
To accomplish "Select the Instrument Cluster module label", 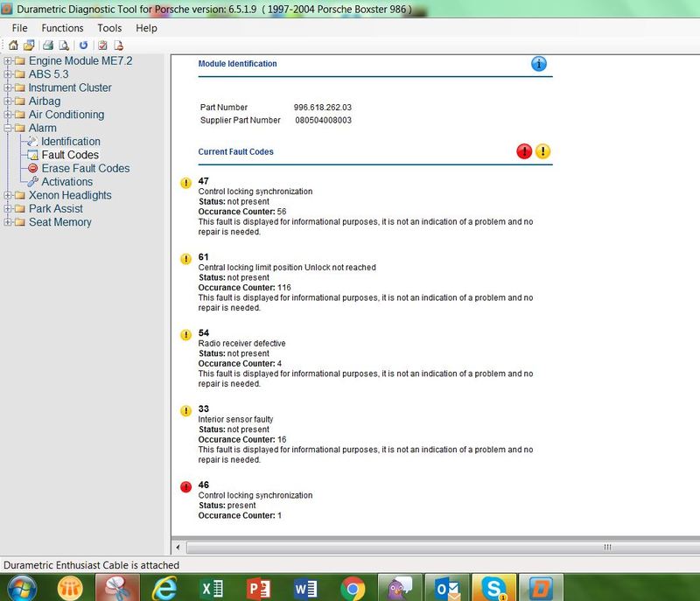I will 70,87.
